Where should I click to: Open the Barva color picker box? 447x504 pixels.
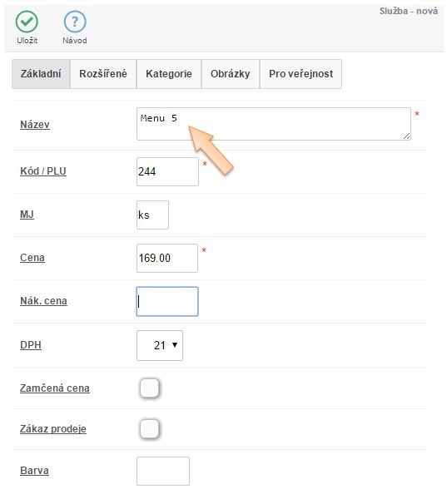(x=163, y=471)
